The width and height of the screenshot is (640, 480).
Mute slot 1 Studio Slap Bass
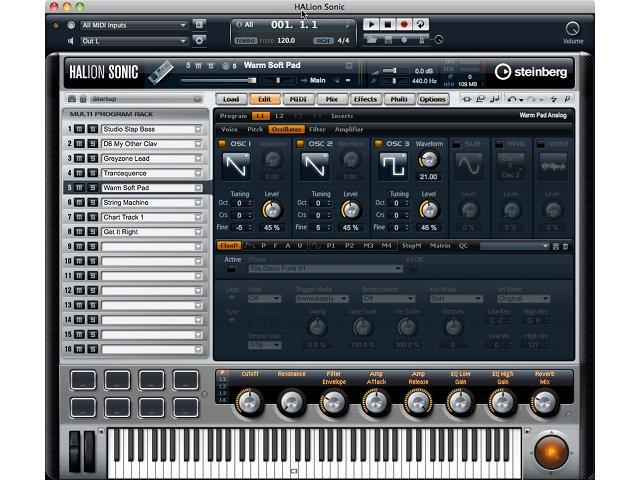(x=79, y=129)
